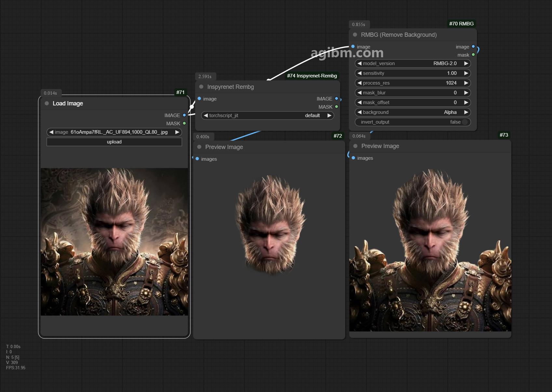Viewport: 552px width, 392px height.
Task: Increase process_res with right arrow
Action: pyautogui.click(x=466, y=83)
